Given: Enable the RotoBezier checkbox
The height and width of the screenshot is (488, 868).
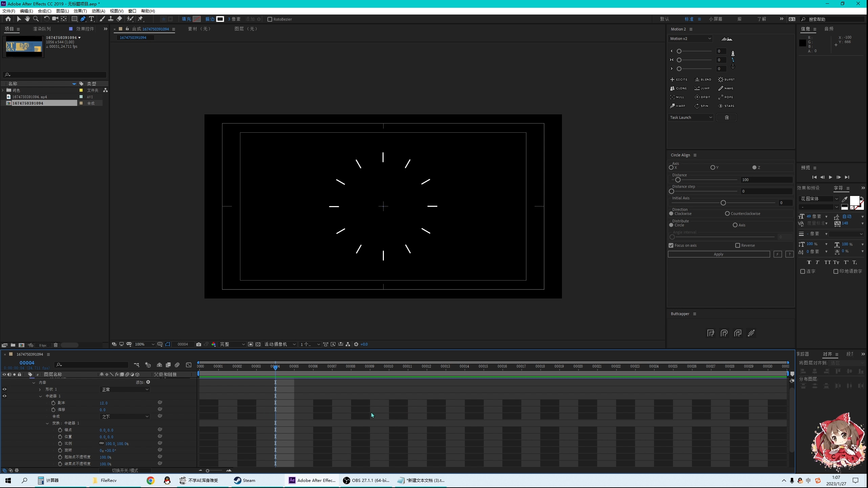Looking at the screenshot, I should [270, 19].
